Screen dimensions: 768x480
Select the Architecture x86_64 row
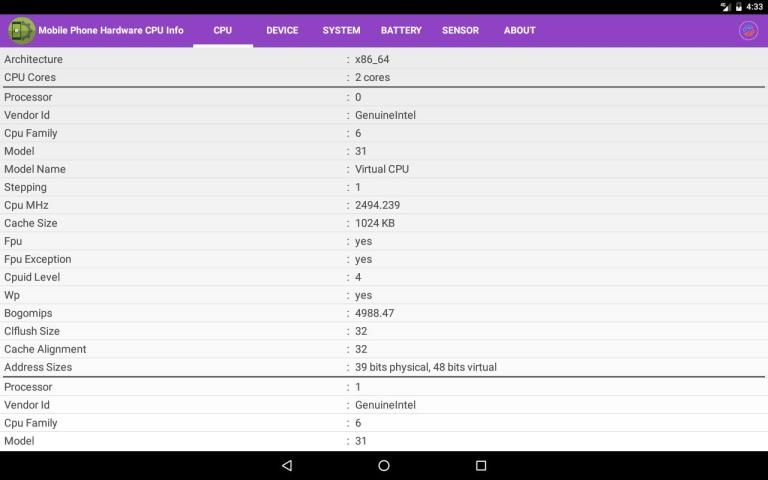click(x=384, y=59)
